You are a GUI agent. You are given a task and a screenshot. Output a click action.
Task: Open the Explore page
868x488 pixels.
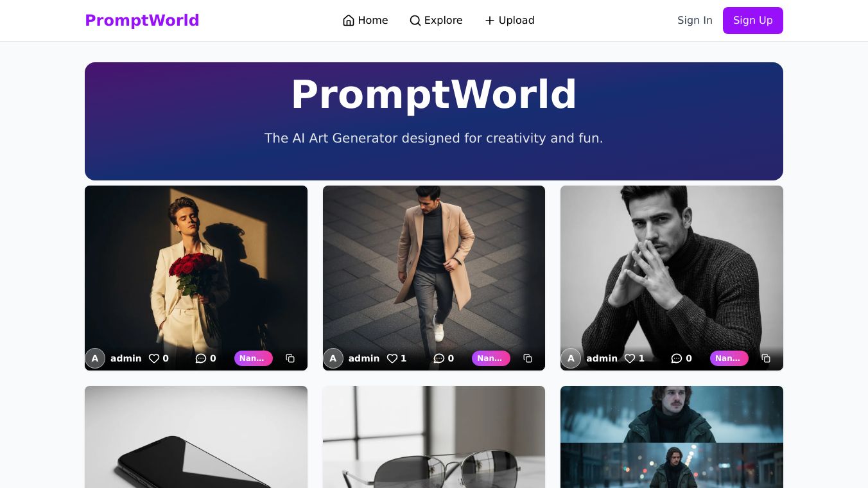tap(436, 21)
